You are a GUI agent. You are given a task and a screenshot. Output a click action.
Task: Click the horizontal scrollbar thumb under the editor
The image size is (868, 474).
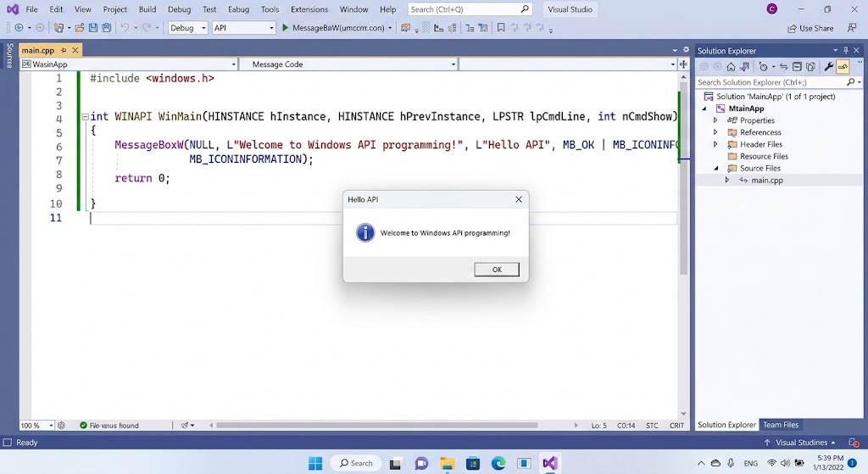tap(376, 426)
